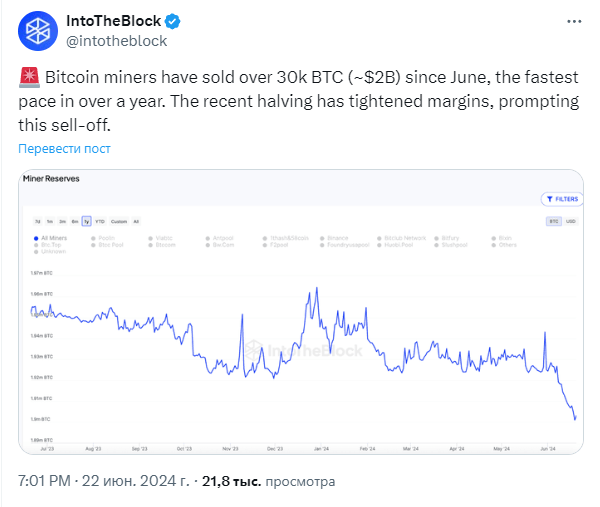Click the red siren emoji in post

click(29, 77)
